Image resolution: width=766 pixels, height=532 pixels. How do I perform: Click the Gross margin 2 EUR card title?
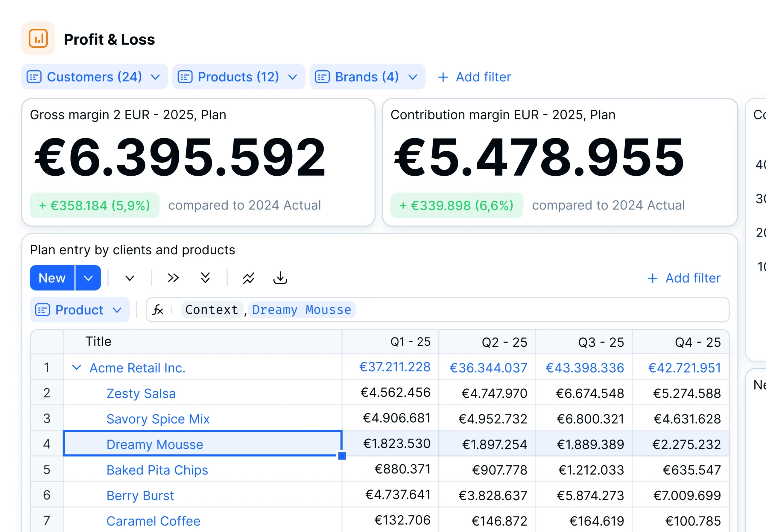coord(128,115)
